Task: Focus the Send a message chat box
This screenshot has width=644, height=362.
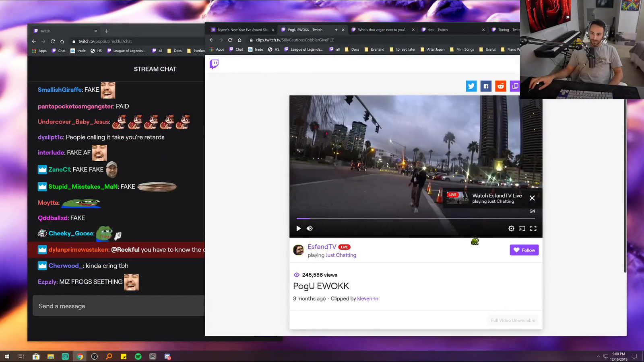Action: (119, 306)
